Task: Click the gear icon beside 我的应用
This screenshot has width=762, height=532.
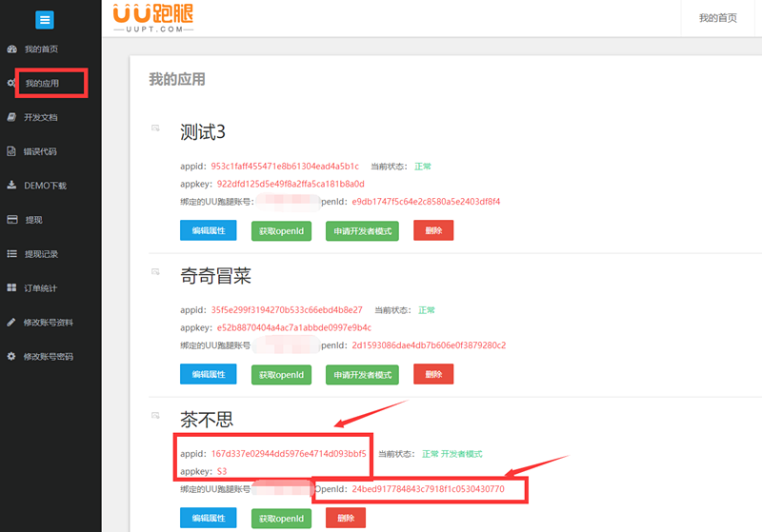Action: coord(10,83)
